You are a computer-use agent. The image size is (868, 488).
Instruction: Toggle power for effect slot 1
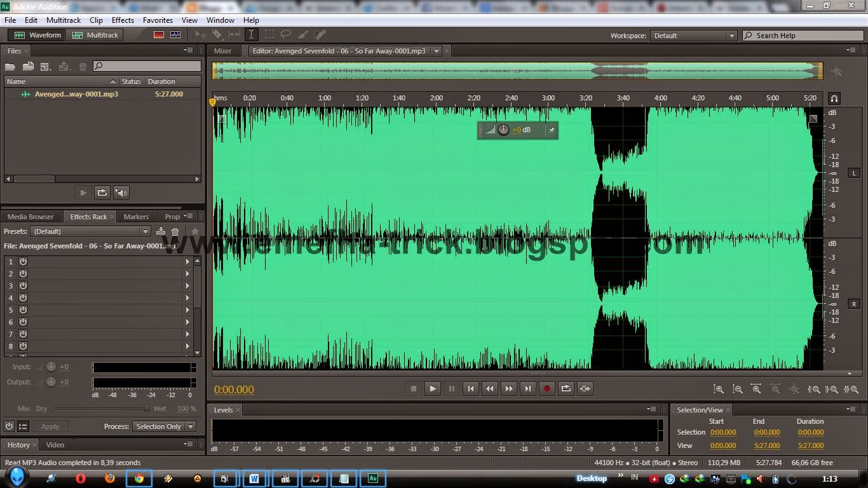tap(23, 261)
